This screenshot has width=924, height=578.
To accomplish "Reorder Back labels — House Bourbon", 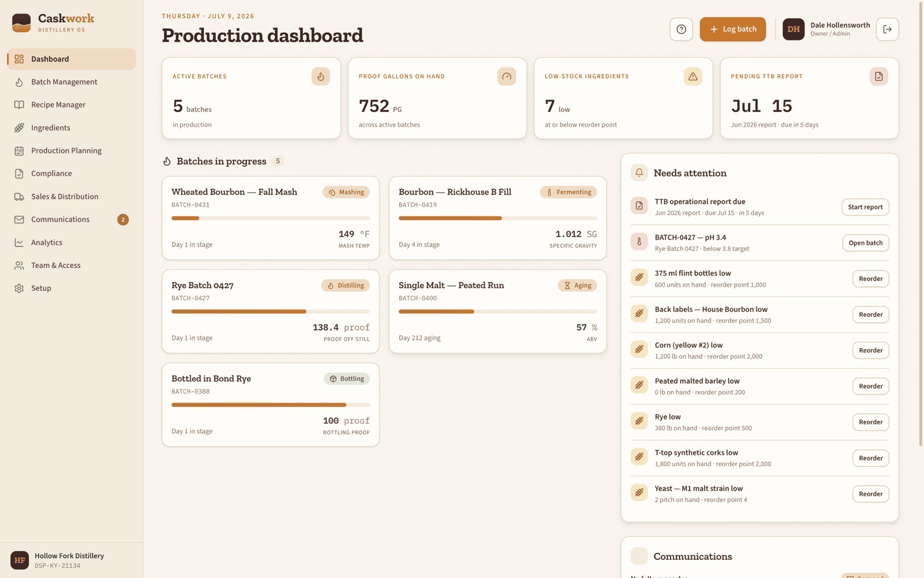I will pyautogui.click(x=870, y=315).
